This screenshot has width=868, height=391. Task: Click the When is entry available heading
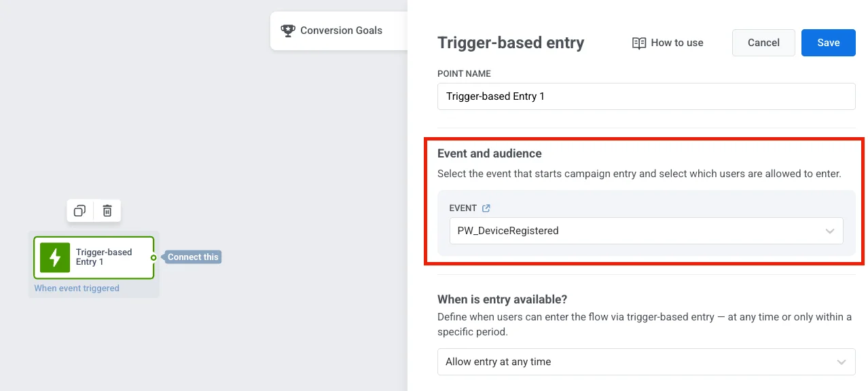pyautogui.click(x=502, y=299)
